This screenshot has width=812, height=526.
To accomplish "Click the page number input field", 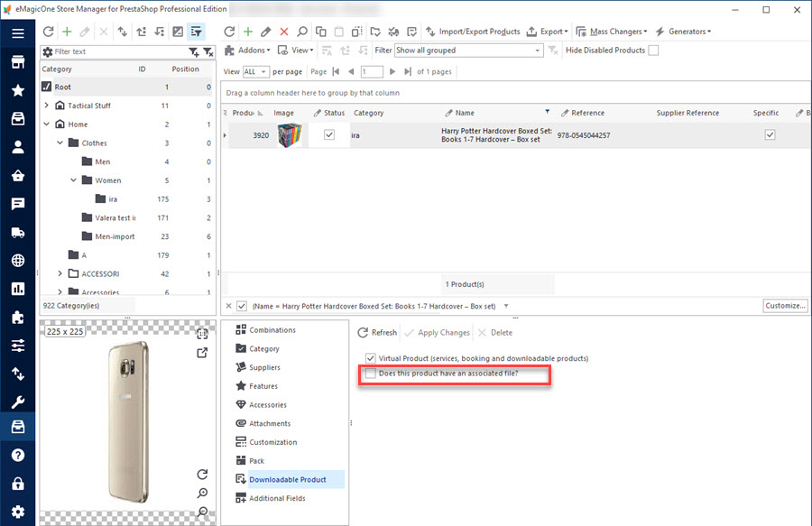I will (x=372, y=72).
